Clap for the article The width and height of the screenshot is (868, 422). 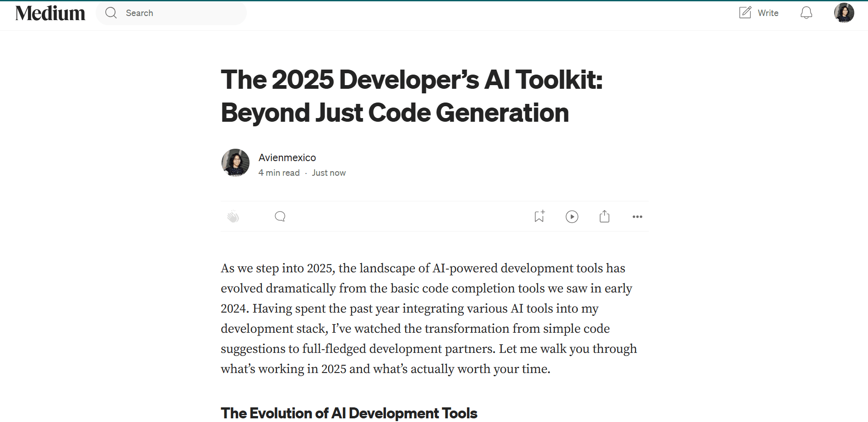(233, 216)
